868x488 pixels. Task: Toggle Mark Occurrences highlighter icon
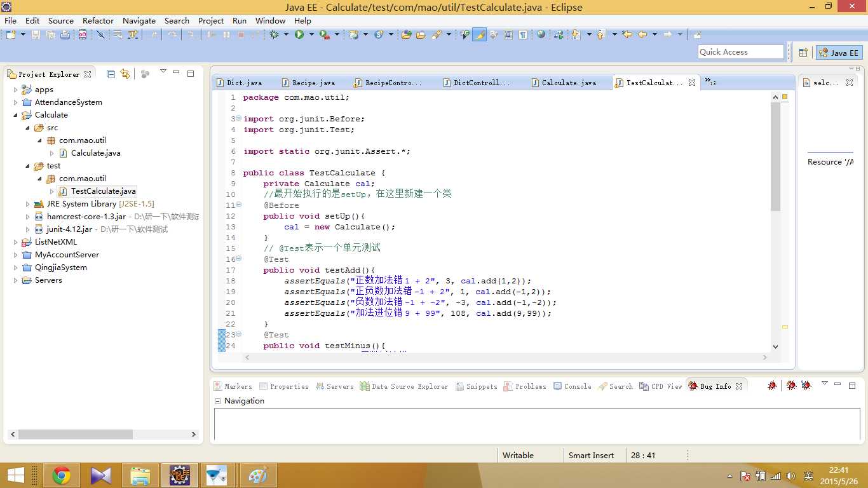coord(480,35)
